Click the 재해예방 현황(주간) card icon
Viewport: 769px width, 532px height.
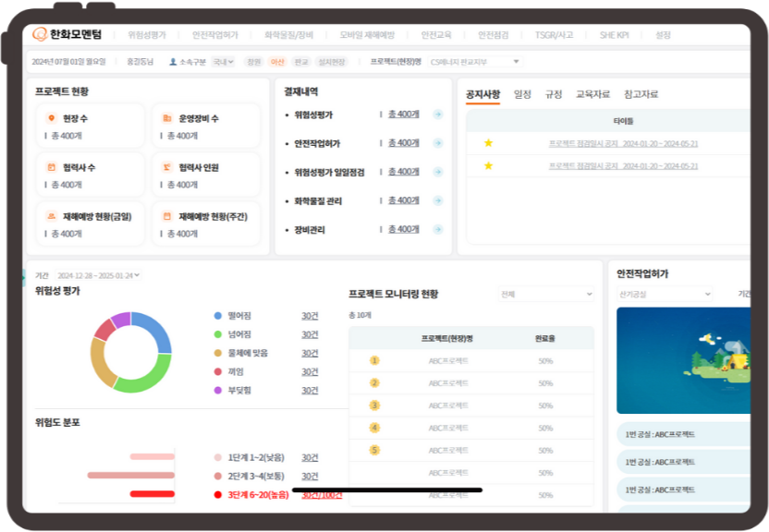click(166, 216)
